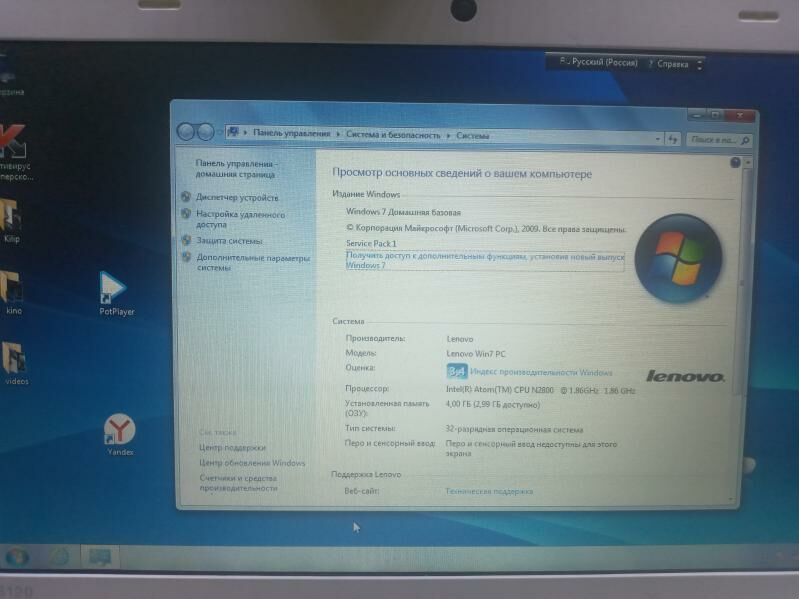Open Windows Experience Index link (Индекс производительности Windows)
Image resolution: width=799 pixels, height=599 pixels.
click(x=541, y=372)
